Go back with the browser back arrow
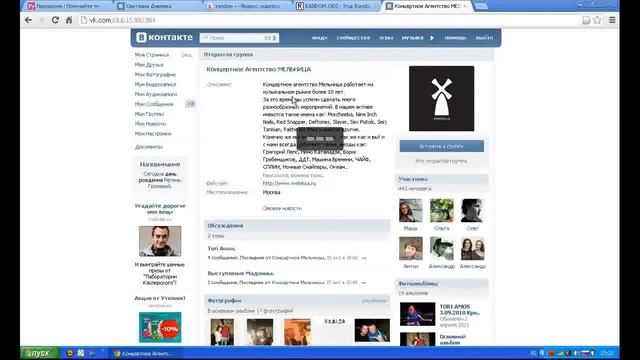Viewport: 640px width, 360px height. (28, 20)
